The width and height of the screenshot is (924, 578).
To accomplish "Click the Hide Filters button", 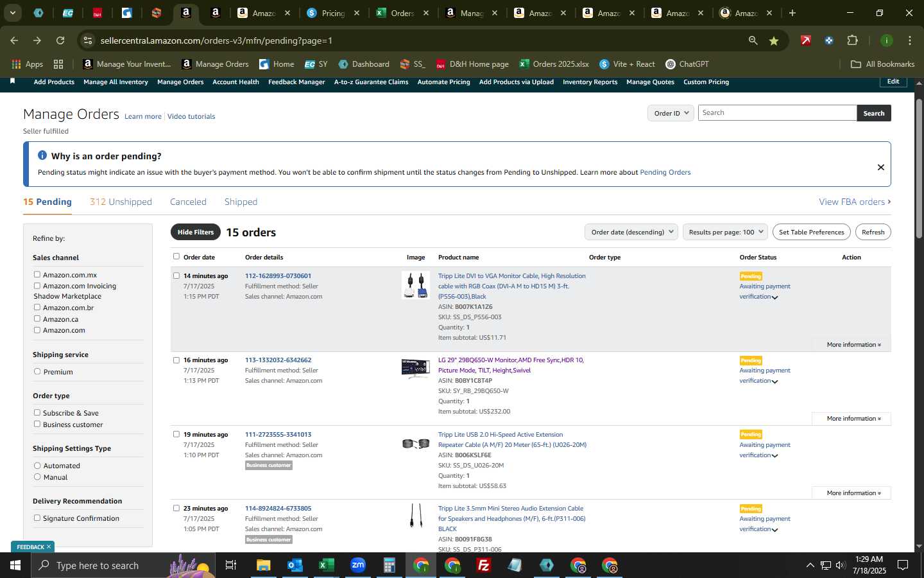I will [196, 232].
